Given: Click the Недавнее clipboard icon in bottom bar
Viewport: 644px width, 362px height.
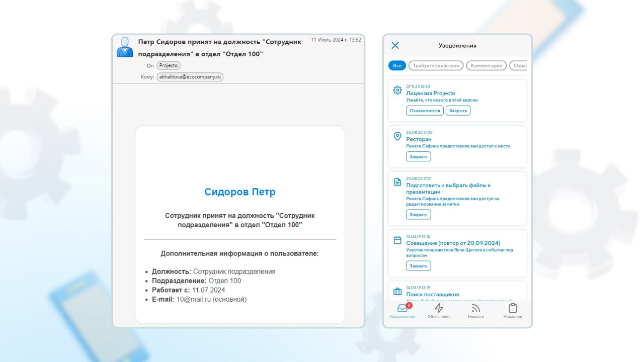Looking at the screenshot, I should pyautogui.click(x=513, y=308).
